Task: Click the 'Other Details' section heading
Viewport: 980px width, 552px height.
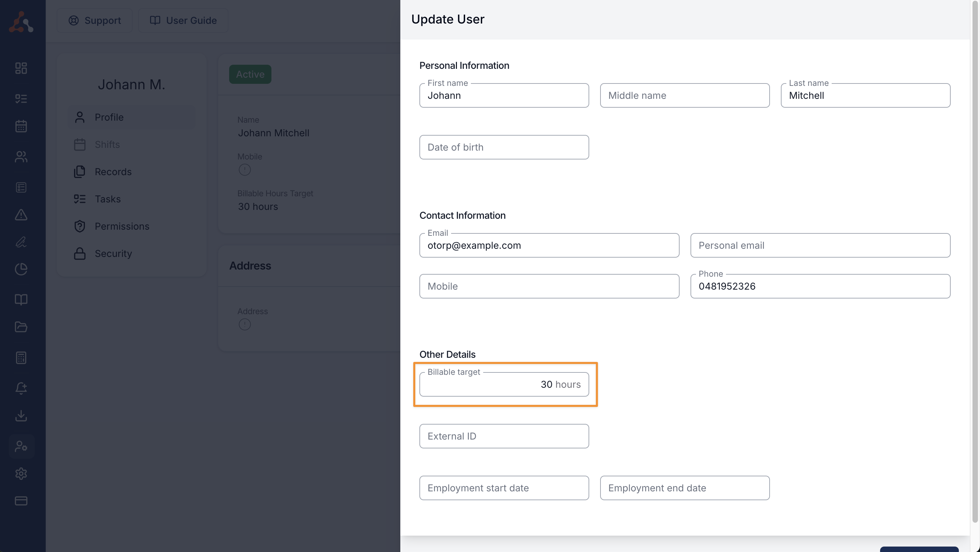Action: point(447,354)
